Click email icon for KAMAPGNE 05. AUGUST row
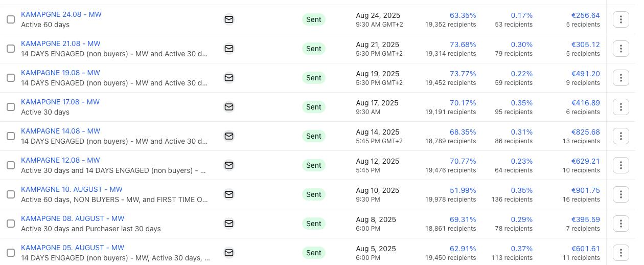 click(229, 253)
